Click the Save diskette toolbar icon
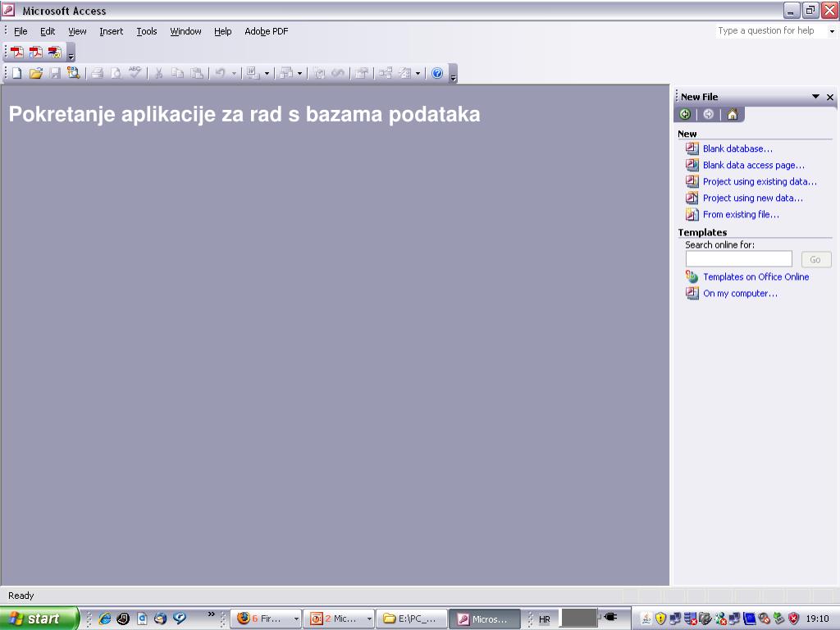 [x=55, y=73]
